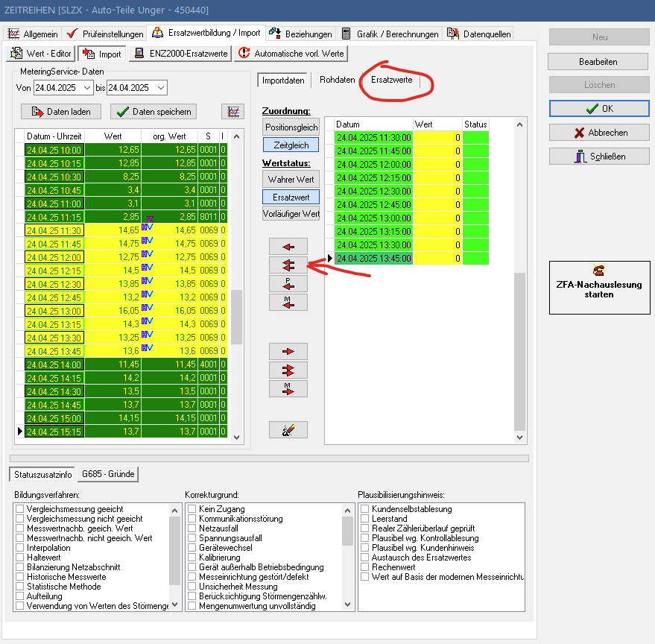Select the Wahrer Wert status button

pos(291,180)
